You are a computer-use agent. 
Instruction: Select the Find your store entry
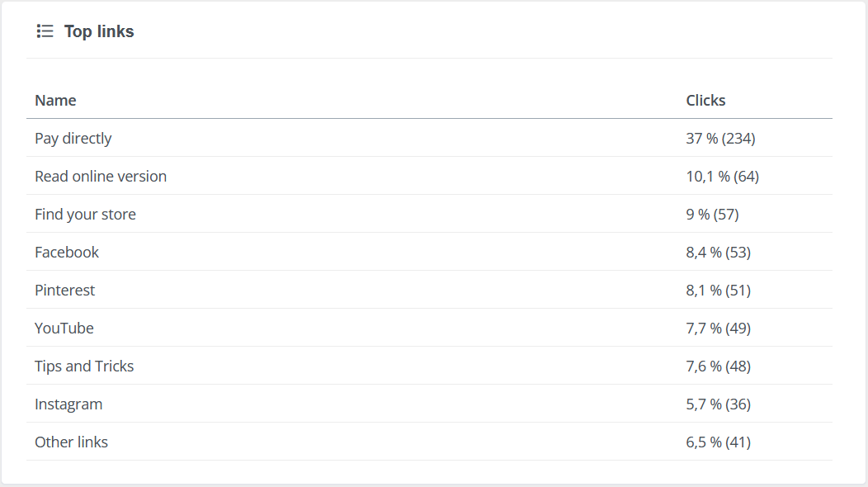85,215
